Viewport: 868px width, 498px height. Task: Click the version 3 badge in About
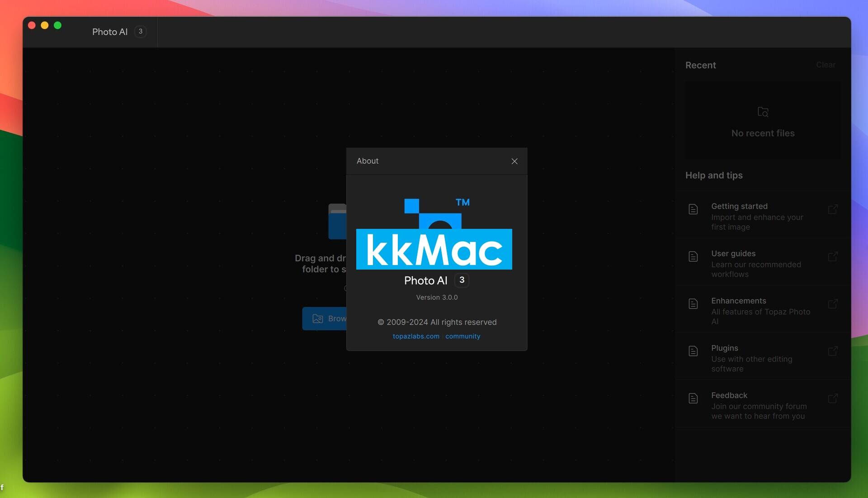(462, 280)
